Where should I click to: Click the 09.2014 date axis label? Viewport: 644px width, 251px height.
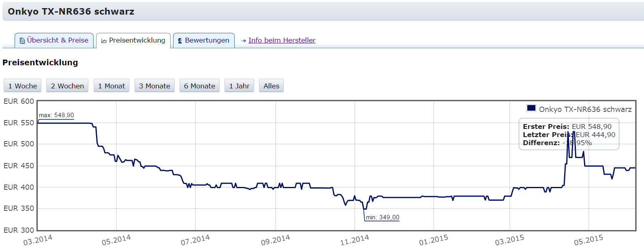276,240
